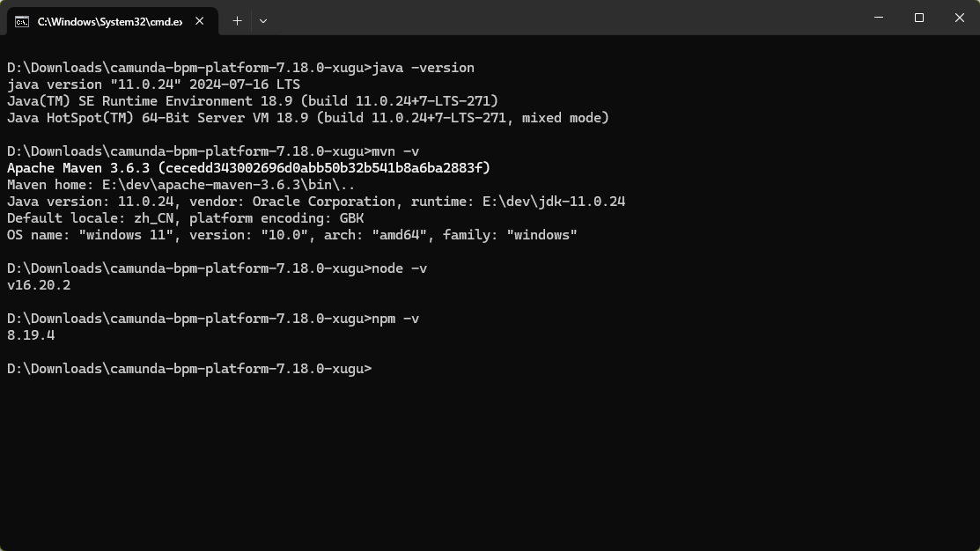Screen dimensions: 980x551
Task: Open a new terminal tab
Action: click(x=237, y=21)
